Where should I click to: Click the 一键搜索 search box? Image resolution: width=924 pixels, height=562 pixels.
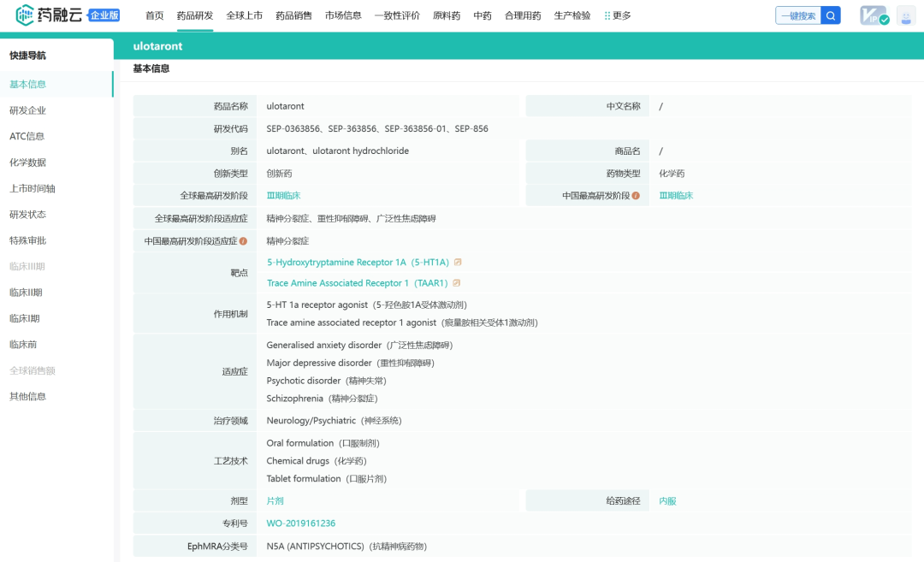(x=798, y=15)
